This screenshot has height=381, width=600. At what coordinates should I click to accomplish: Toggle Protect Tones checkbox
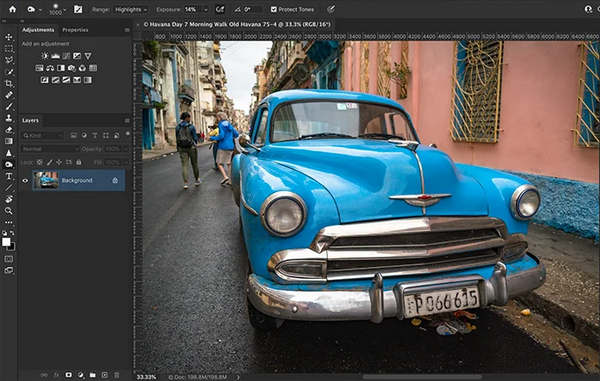[x=274, y=9]
